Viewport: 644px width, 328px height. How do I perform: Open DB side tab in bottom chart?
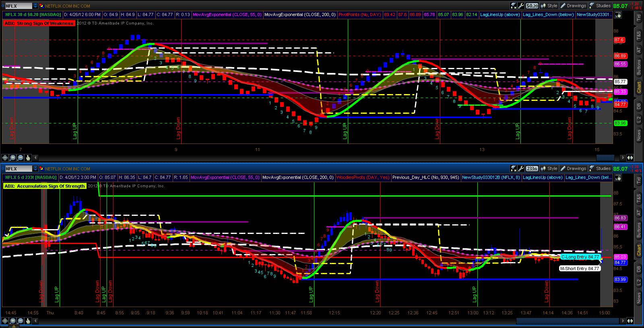[x=639, y=269]
